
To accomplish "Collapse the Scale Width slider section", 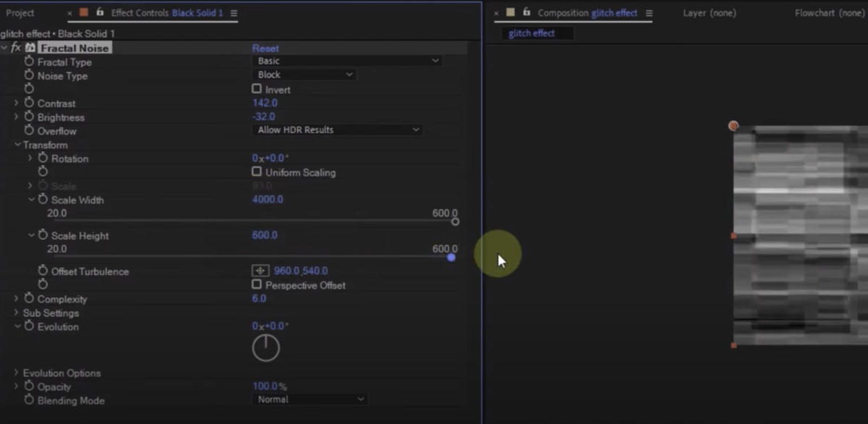I will coord(31,199).
